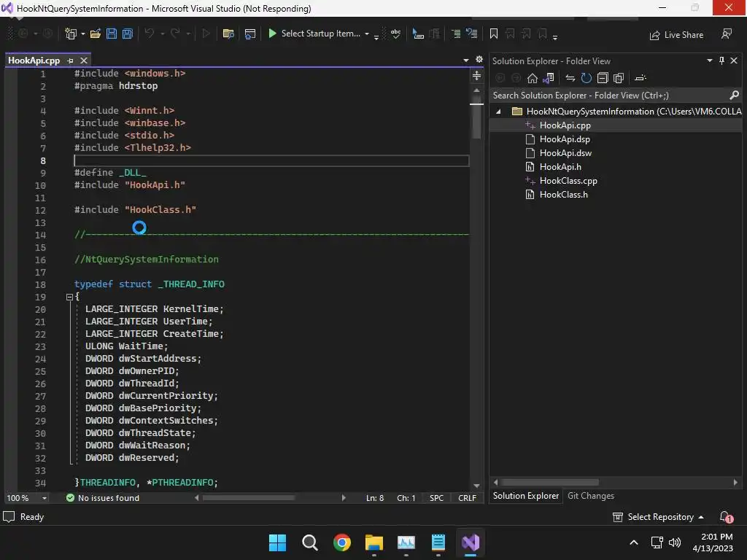Open the editor tab list dropdown
The height and width of the screenshot is (560, 747).
pyautogui.click(x=466, y=60)
